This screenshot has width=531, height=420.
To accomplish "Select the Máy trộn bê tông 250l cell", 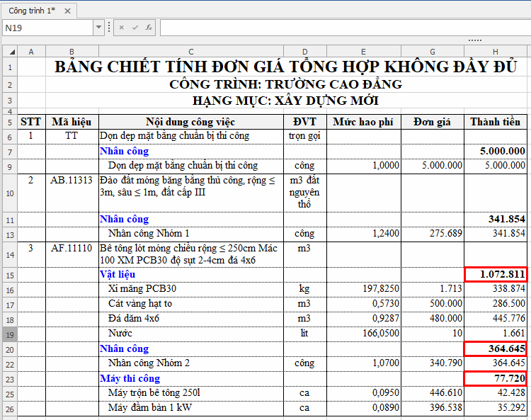I will click(x=191, y=394).
